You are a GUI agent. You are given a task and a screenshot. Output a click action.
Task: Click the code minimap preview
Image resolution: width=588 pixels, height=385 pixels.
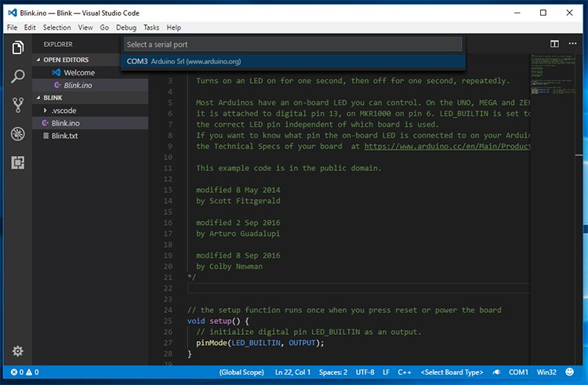(x=553, y=74)
